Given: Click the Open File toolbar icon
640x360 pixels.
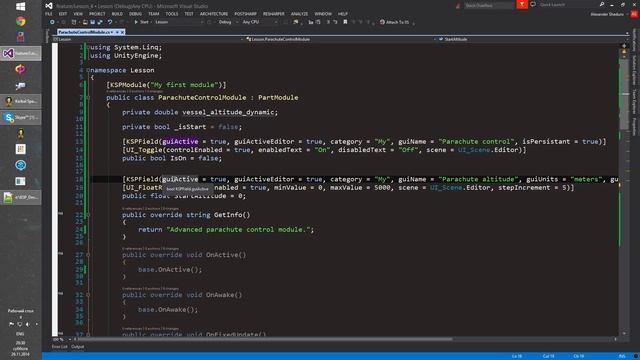Looking at the screenshot, I should coord(85,22).
